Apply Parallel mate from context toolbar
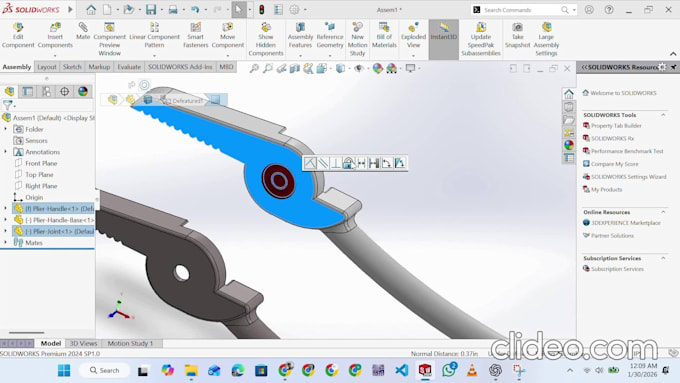This screenshot has width=680, height=383. pos(323,163)
